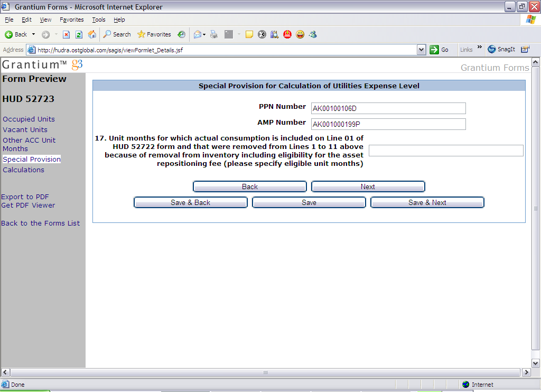Stop page loading with red X icon

(x=66, y=34)
